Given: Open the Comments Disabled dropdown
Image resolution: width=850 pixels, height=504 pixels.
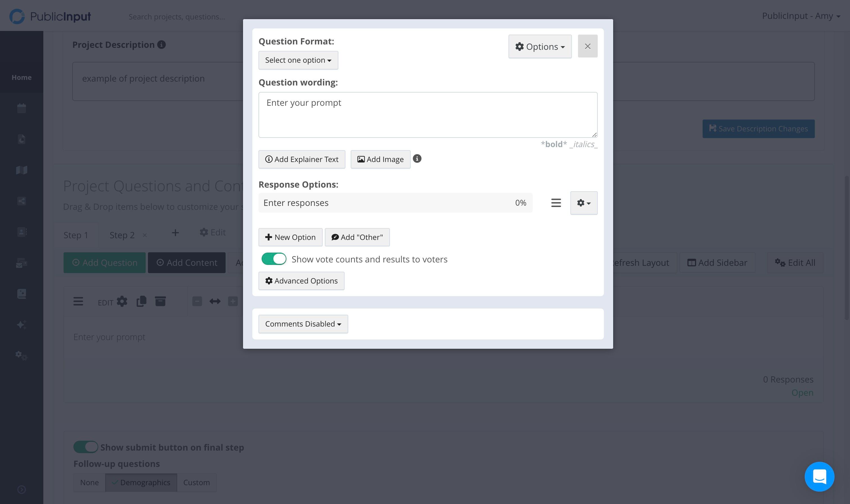Looking at the screenshot, I should (303, 324).
